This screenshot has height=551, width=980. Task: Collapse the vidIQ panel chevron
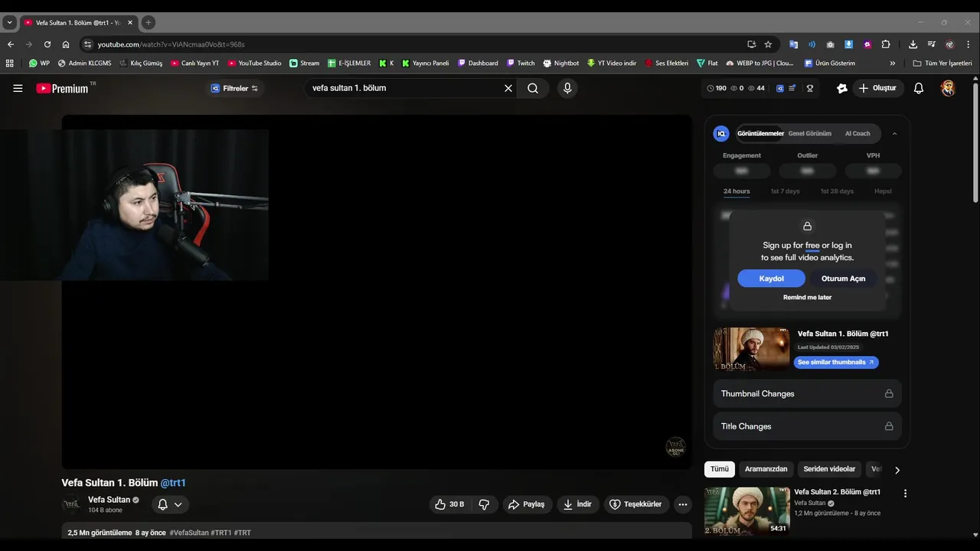click(894, 134)
